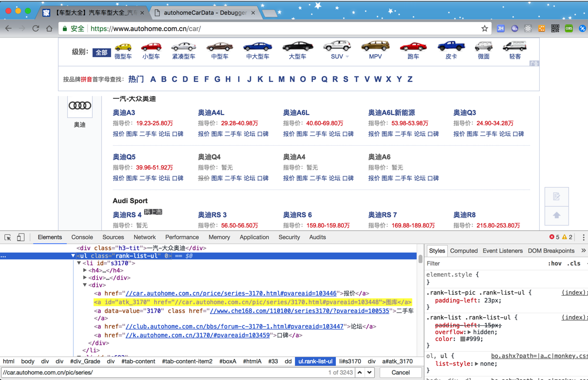This screenshot has height=380, width=588.
Task: Expand the collapsed div under h4
Action: pos(85,278)
